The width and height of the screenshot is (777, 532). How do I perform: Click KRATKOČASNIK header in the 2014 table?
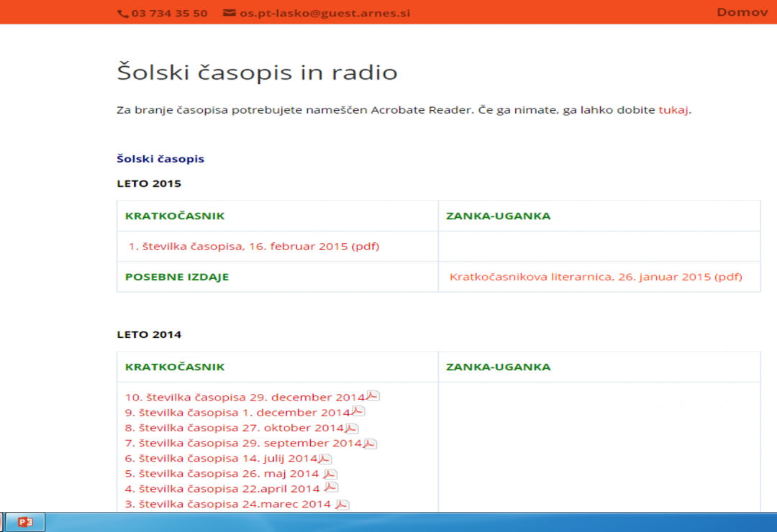tap(175, 367)
